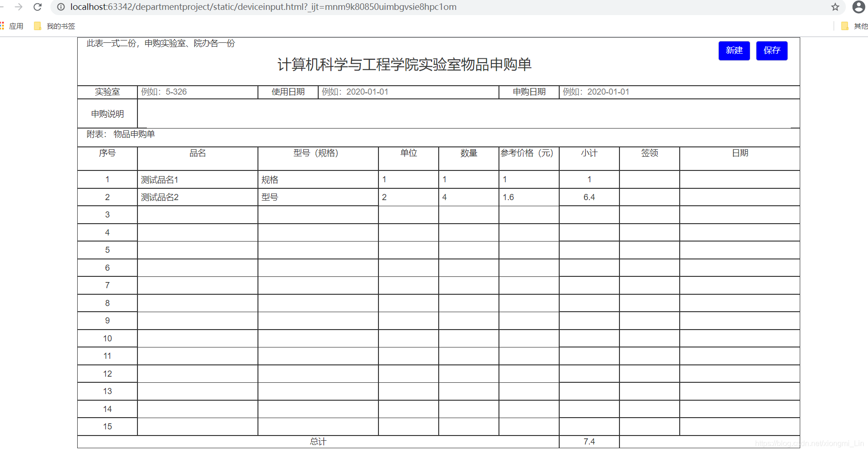Click the form title 计算机科学与工程学院实验室物品申购单

(x=404, y=65)
